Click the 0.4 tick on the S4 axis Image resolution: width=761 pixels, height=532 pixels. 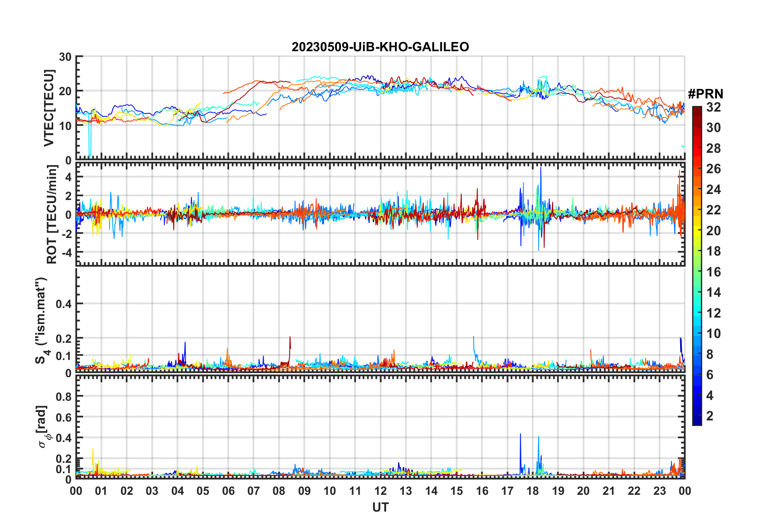click(64, 304)
